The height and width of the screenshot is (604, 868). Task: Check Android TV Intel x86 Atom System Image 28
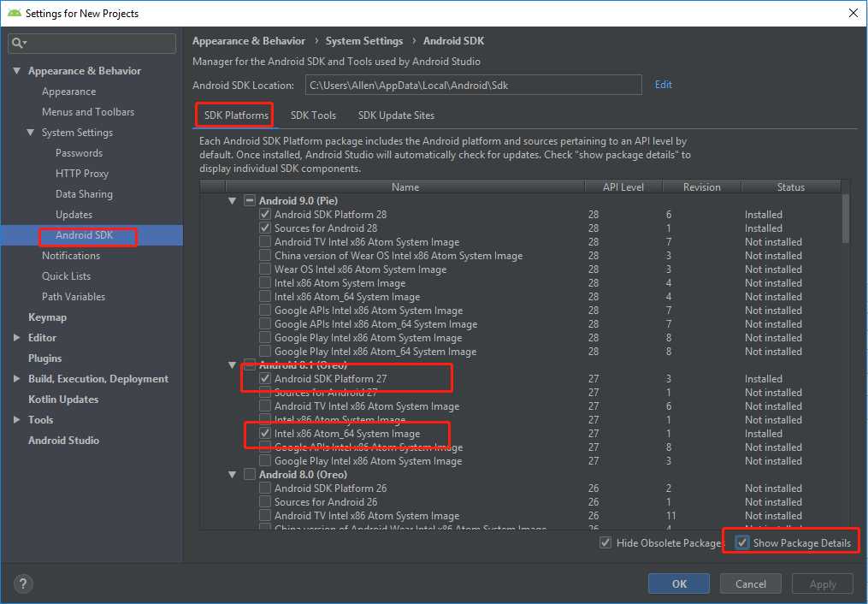(x=265, y=242)
